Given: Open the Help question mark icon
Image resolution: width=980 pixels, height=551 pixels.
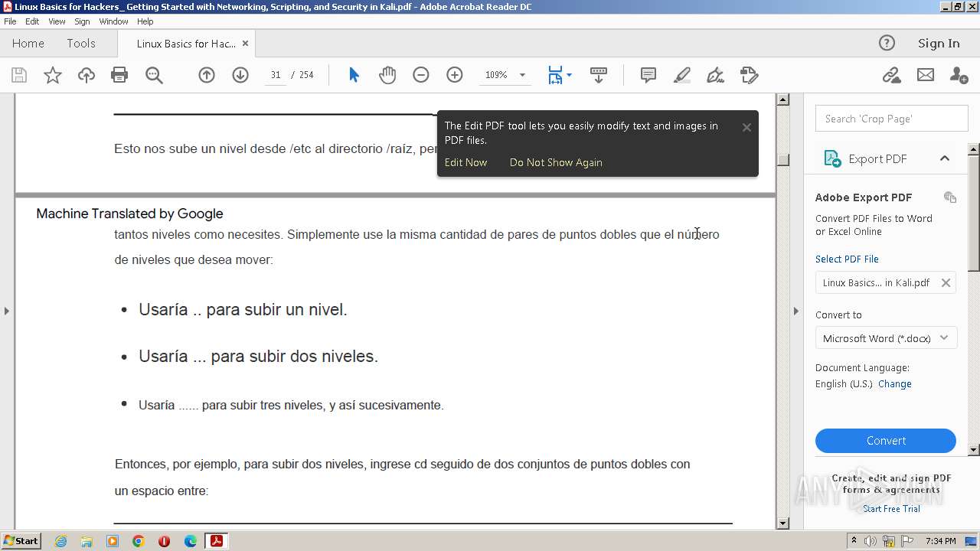Looking at the screenshot, I should coord(887,43).
